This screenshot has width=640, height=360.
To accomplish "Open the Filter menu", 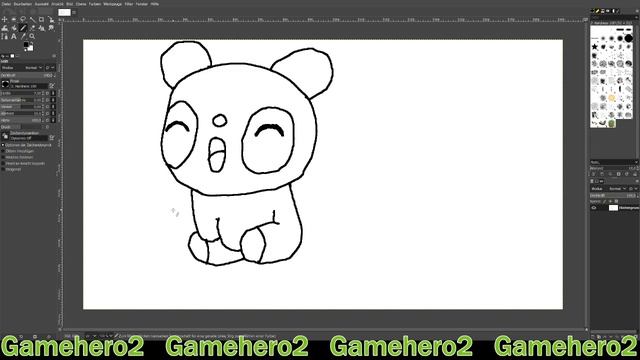I will pos(129,4).
